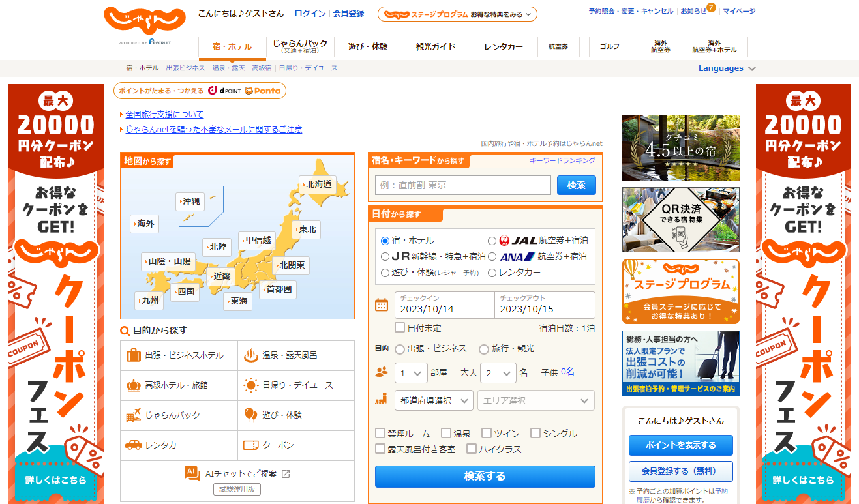This screenshot has width=859, height=504.
Task: Open the クチコミ4.5以上の宿 banner
Action: 681,148
